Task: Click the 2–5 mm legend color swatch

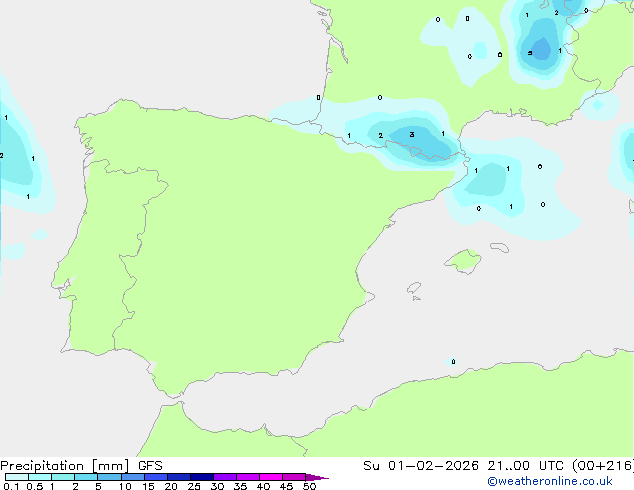Action: 86,477
